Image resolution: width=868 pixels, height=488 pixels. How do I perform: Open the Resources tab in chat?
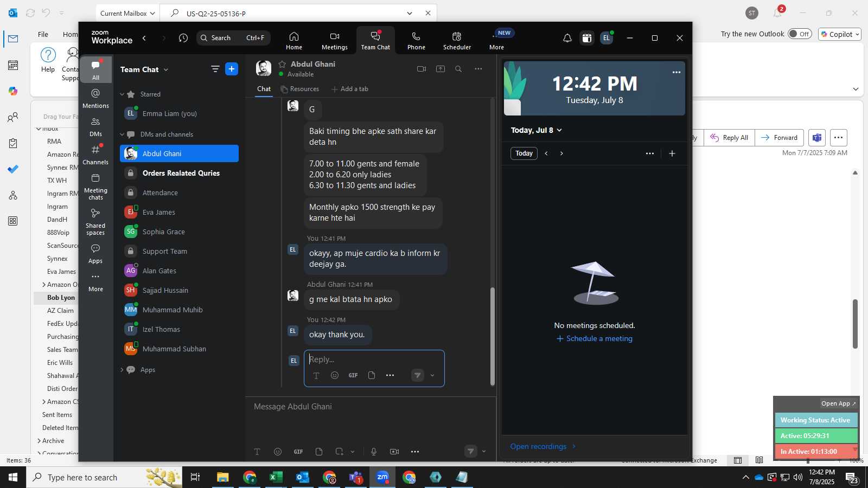click(299, 89)
